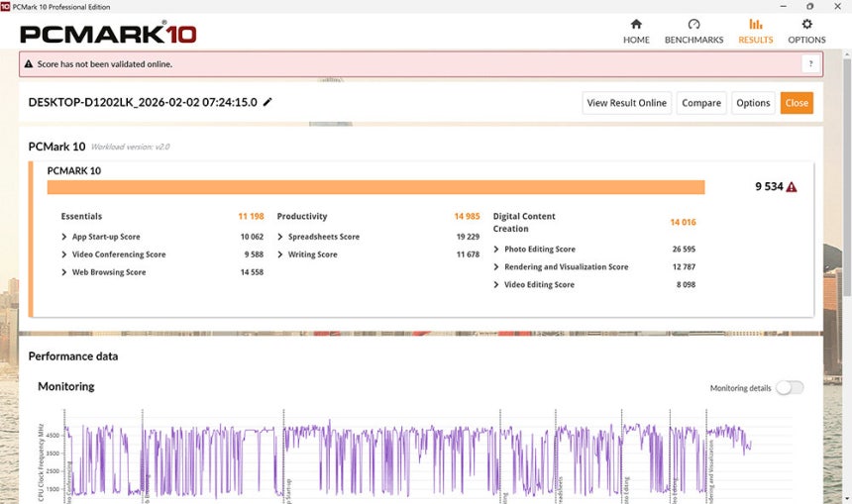852x504 pixels.
Task: Click the pencil icon to rename result
Action: 267,102
